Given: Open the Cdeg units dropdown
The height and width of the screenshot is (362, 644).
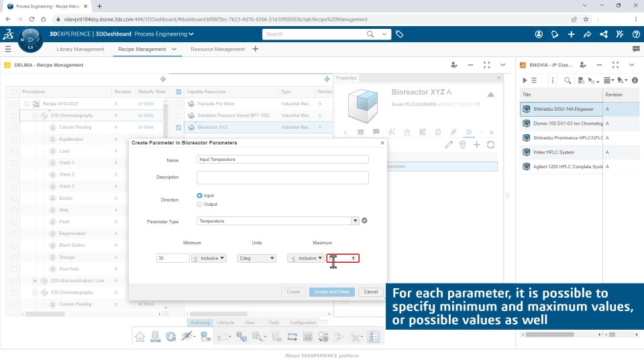Looking at the screenshot, I should (256, 258).
